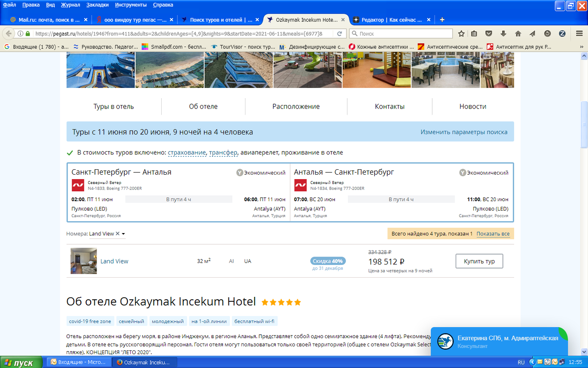
Task: Reload the page with the refresh icon
Action: 339,34
